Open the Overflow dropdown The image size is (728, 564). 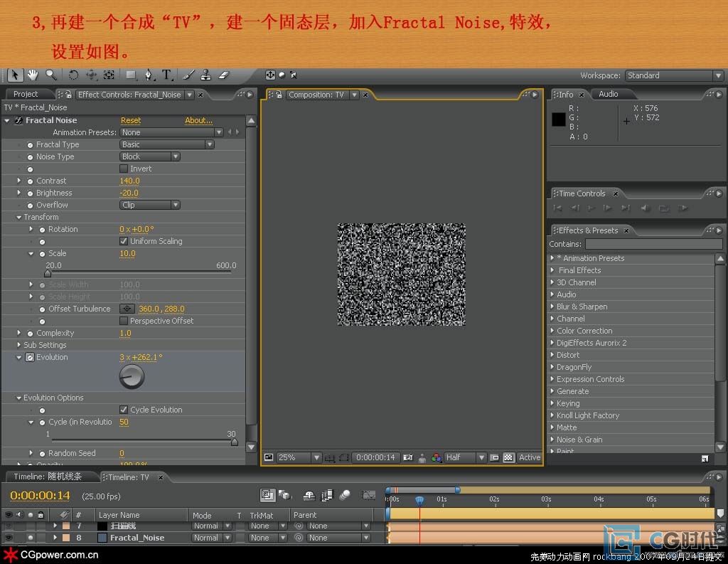click(x=150, y=205)
